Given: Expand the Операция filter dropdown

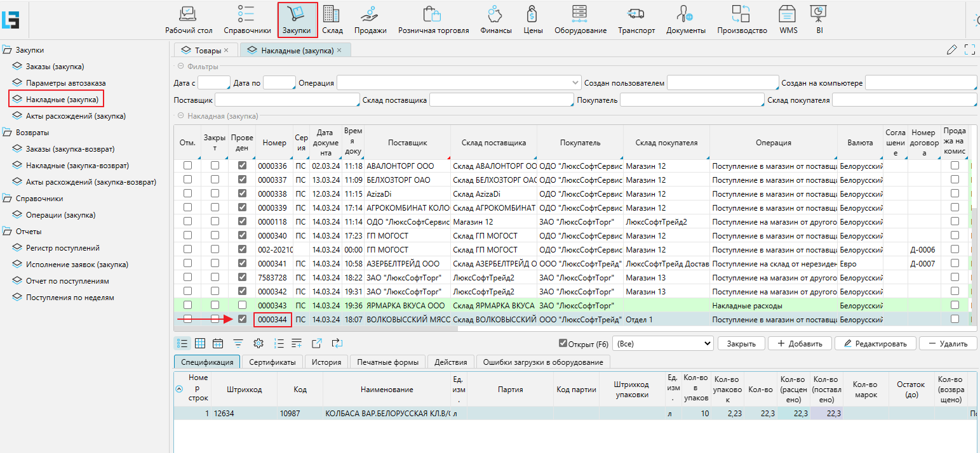Looking at the screenshot, I should (575, 83).
